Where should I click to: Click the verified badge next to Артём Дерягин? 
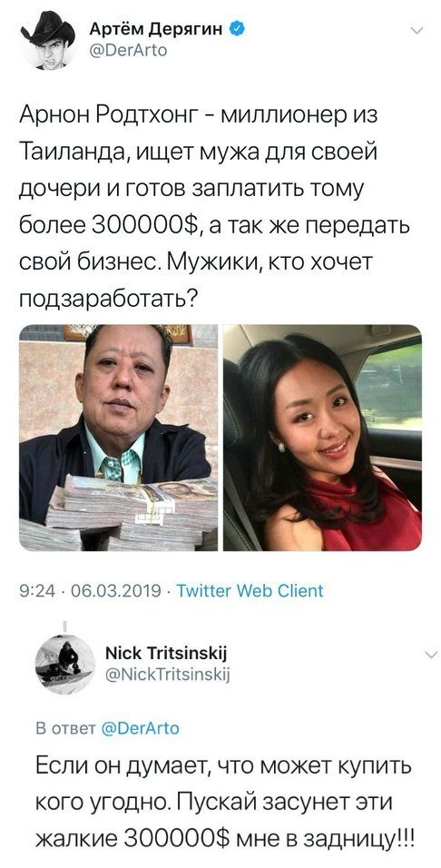[x=238, y=29]
